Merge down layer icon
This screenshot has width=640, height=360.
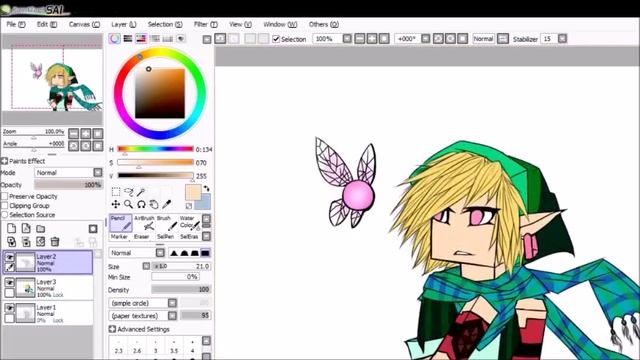click(26, 242)
